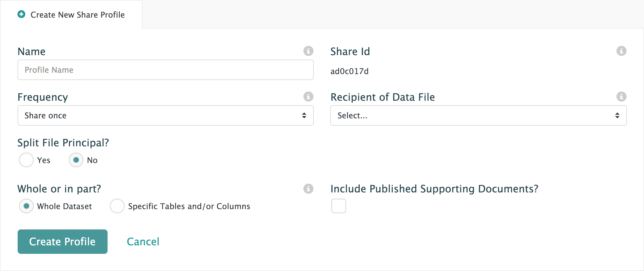Image resolution: width=644 pixels, height=271 pixels.
Task: Click the Frequency dropdown arrows
Action: click(304, 115)
